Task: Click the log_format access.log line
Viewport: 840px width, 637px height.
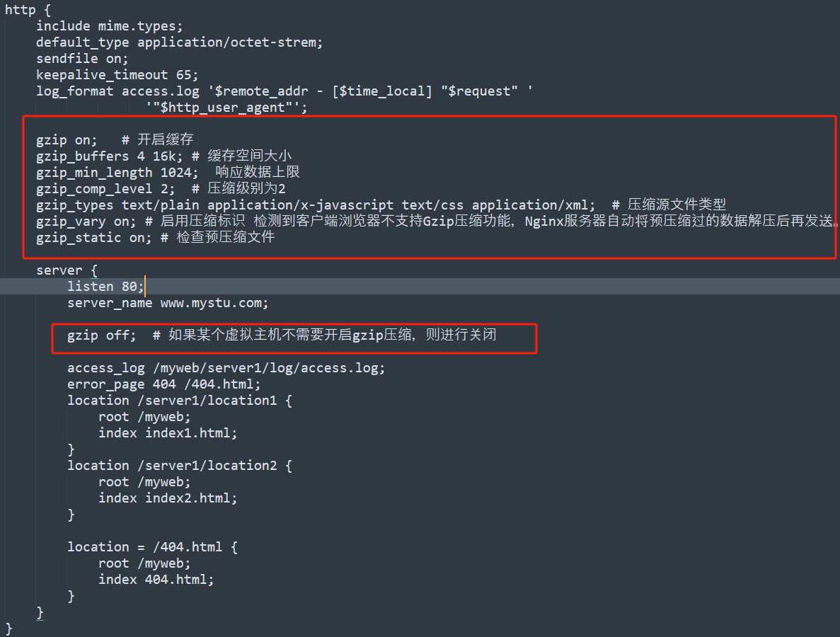Action: (x=284, y=91)
